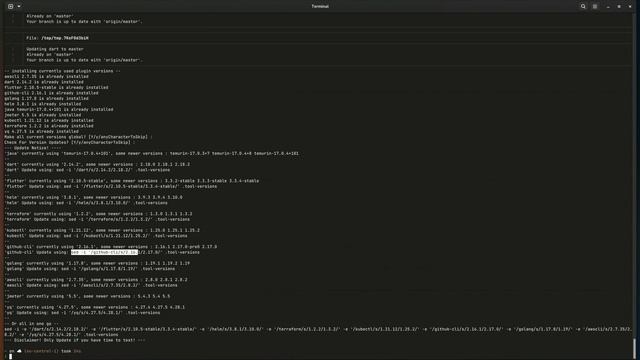Click the cloud icon in the shell prompt
640x360 pixels.
click(19, 351)
